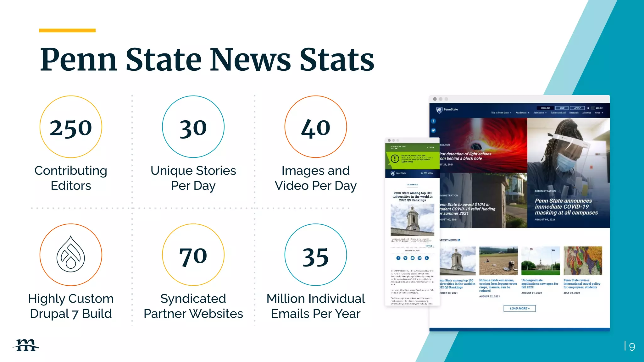Share via Facebook icon on desktop site sidebar
The image size is (644, 362).
point(433,121)
